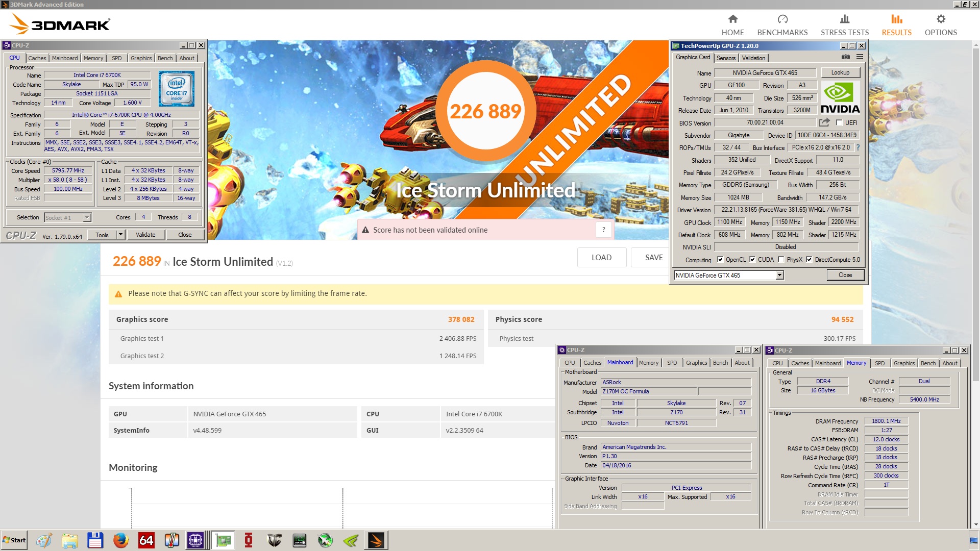
Task: Open the OPTIONS gear in 3DMark
Action: [x=941, y=25]
